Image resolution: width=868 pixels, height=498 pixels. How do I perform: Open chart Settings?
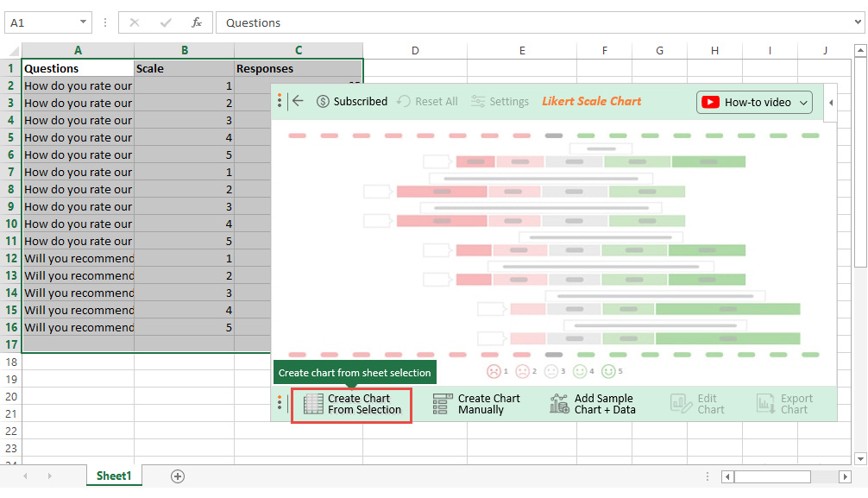point(500,101)
